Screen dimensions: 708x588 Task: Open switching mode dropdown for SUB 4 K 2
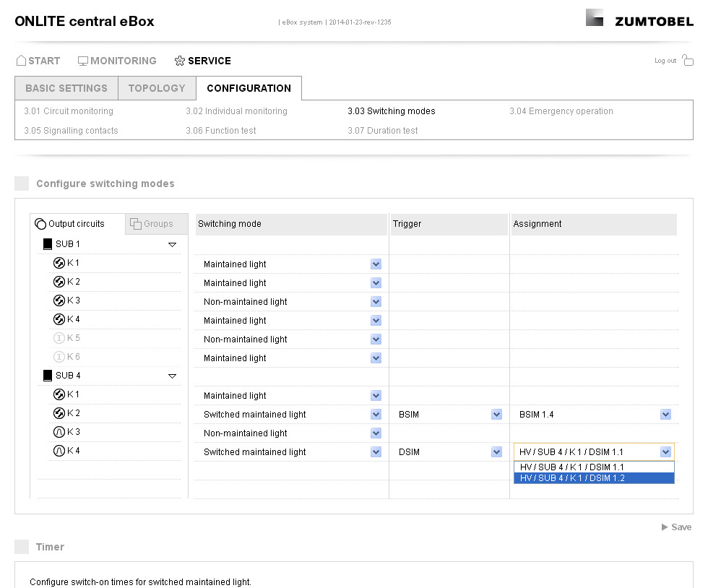[x=376, y=414]
